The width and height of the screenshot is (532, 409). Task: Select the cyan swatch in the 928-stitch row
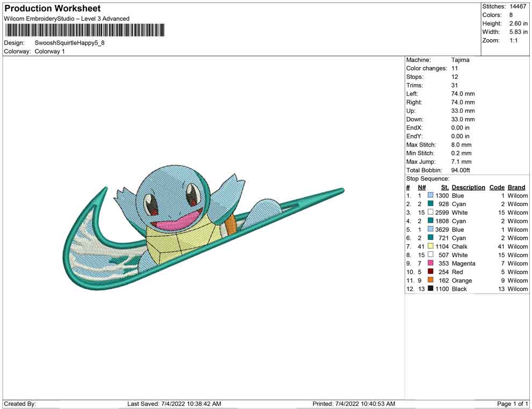click(x=430, y=203)
